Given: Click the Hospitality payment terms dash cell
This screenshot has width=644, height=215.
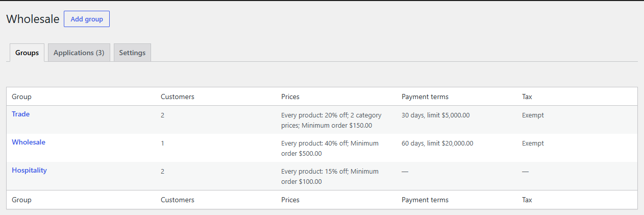Looking at the screenshot, I should pos(405,172).
